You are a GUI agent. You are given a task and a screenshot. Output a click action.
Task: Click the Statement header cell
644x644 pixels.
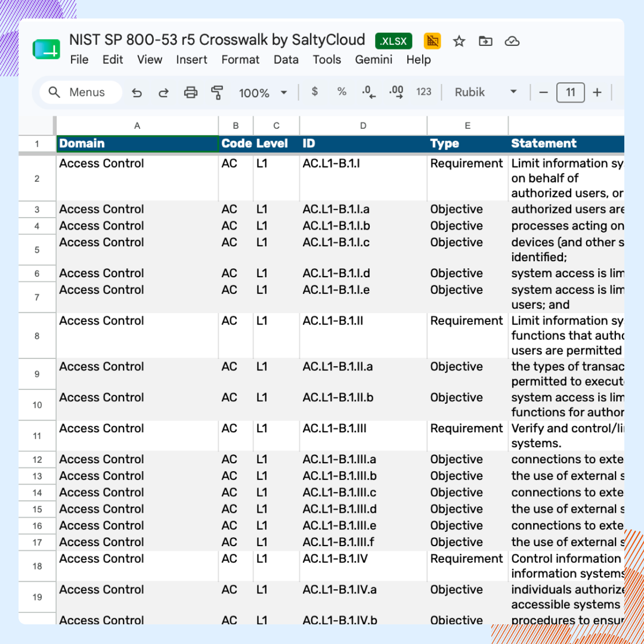pyautogui.click(x=566, y=144)
